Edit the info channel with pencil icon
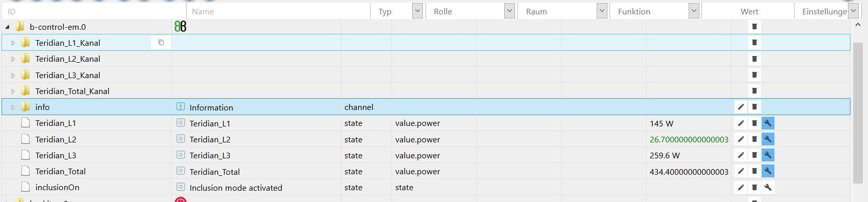This screenshot has width=868, height=202. [x=741, y=107]
